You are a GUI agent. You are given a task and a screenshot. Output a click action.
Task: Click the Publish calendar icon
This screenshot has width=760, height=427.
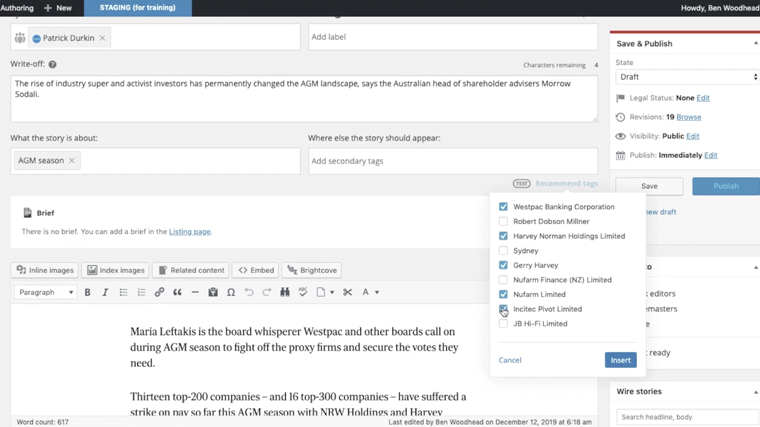(620, 156)
